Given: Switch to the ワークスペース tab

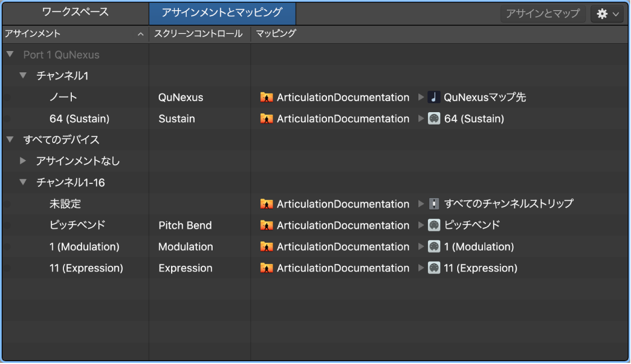Looking at the screenshot, I should [x=75, y=13].
